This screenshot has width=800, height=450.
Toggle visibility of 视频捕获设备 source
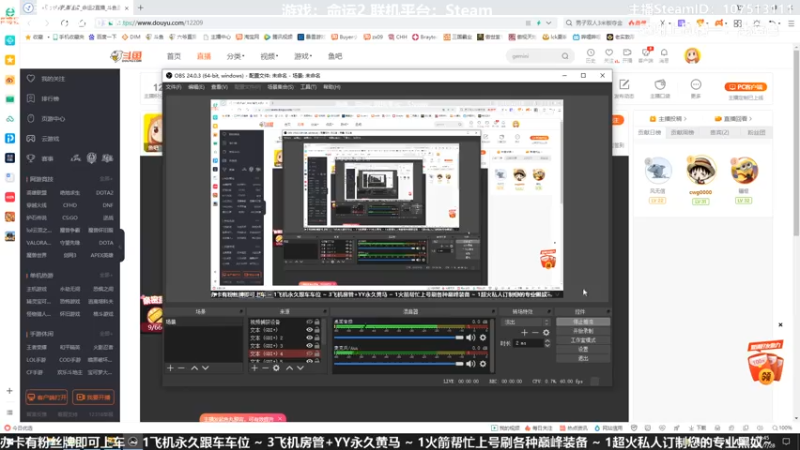(309, 322)
